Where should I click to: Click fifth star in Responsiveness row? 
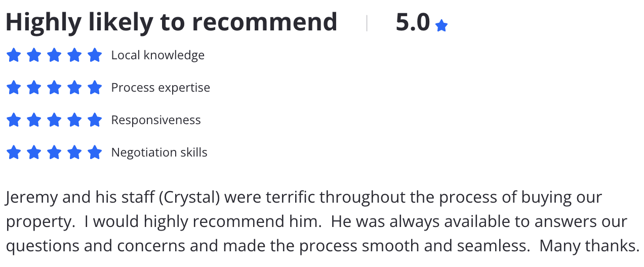point(95,120)
